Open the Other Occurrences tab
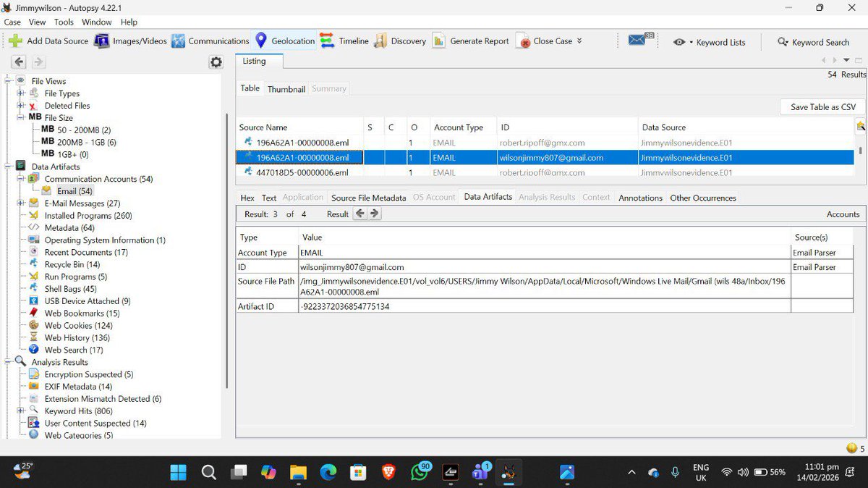The width and height of the screenshot is (868, 488). tap(703, 198)
